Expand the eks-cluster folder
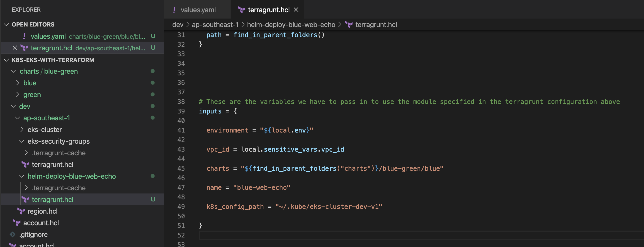 coord(22,130)
